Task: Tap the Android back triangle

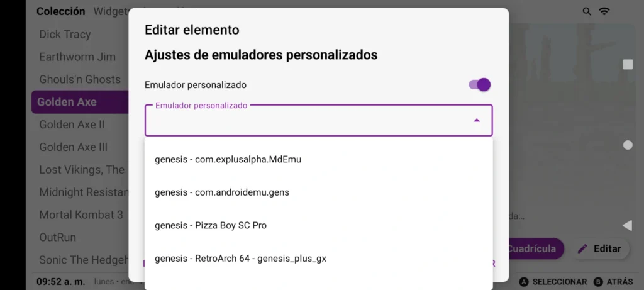Action: point(626,225)
